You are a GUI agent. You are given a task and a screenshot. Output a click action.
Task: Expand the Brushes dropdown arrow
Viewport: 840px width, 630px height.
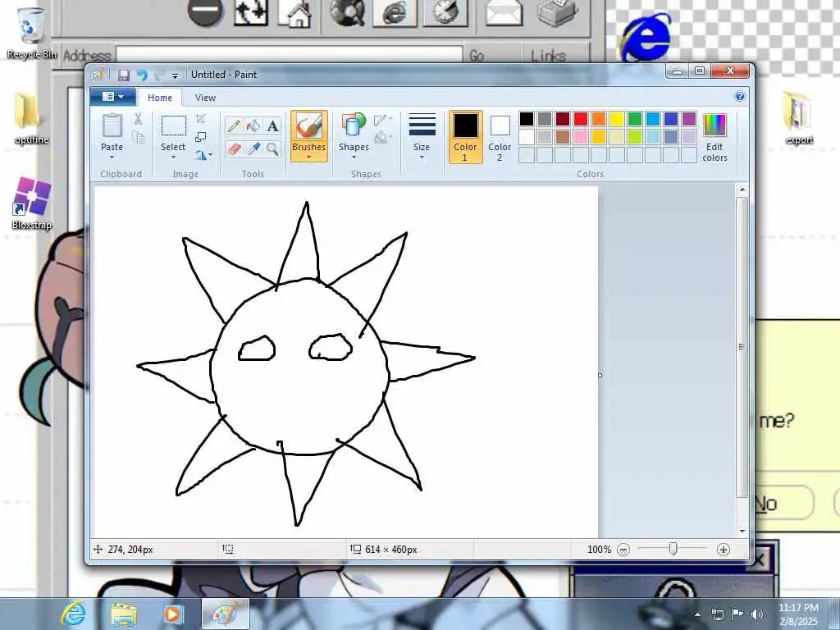(x=309, y=157)
